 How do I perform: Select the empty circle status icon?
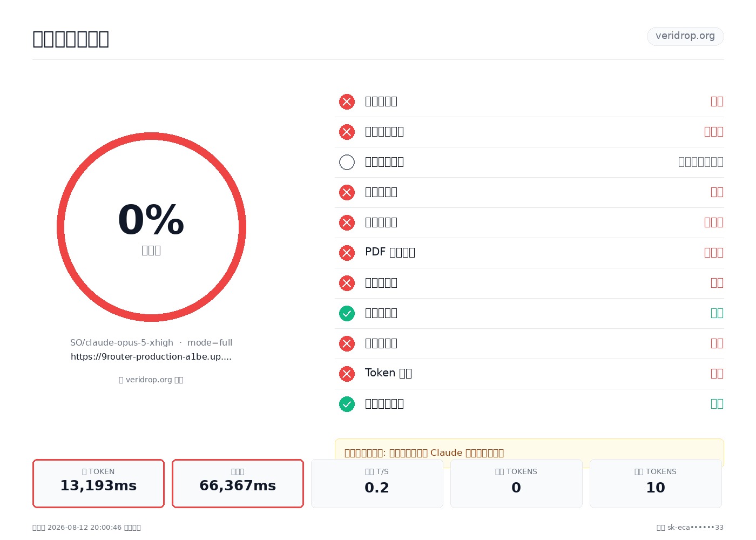347,162
